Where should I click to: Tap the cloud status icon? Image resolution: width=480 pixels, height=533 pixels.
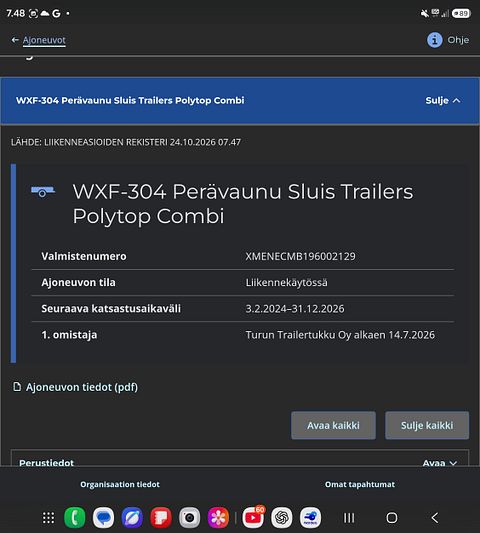tap(45, 13)
